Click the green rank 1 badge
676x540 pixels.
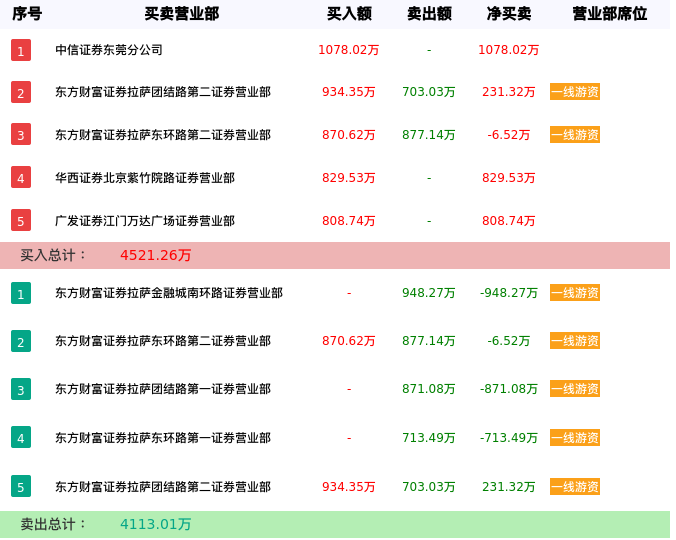point(21,293)
